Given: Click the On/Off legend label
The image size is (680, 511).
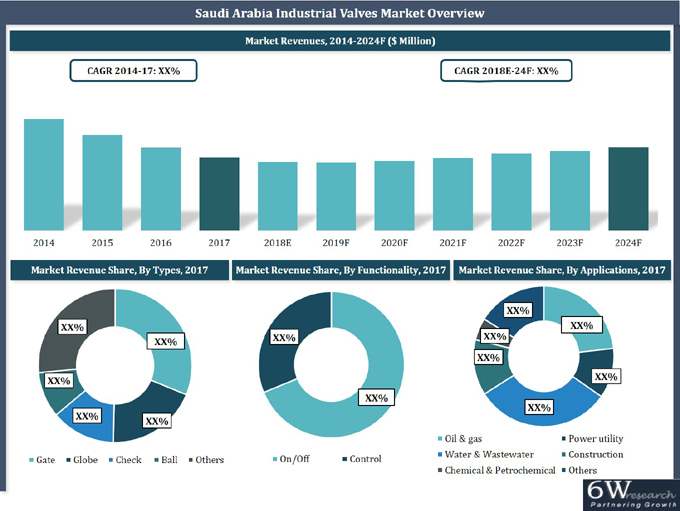Looking at the screenshot, I should click(x=294, y=459).
